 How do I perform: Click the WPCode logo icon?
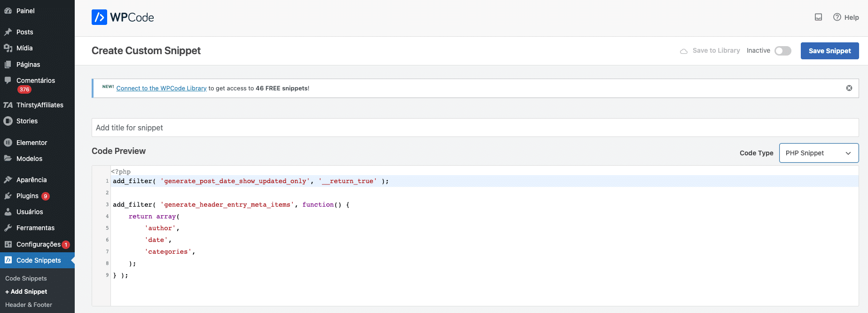tap(99, 17)
